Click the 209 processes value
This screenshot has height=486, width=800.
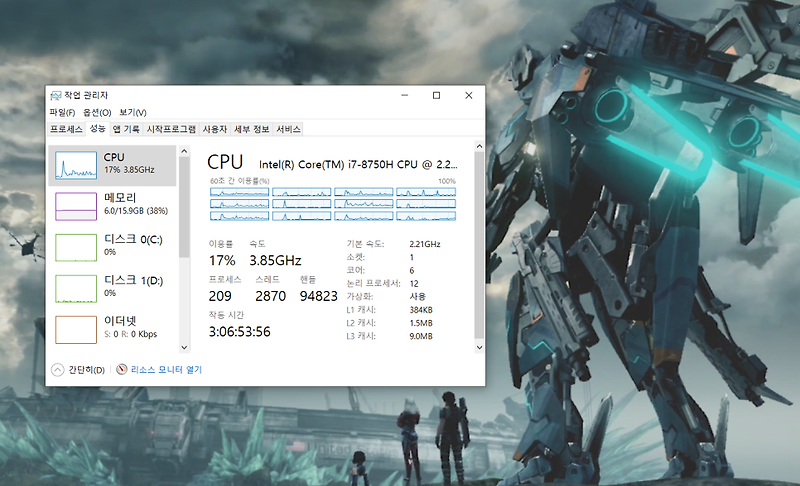point(220,296)
